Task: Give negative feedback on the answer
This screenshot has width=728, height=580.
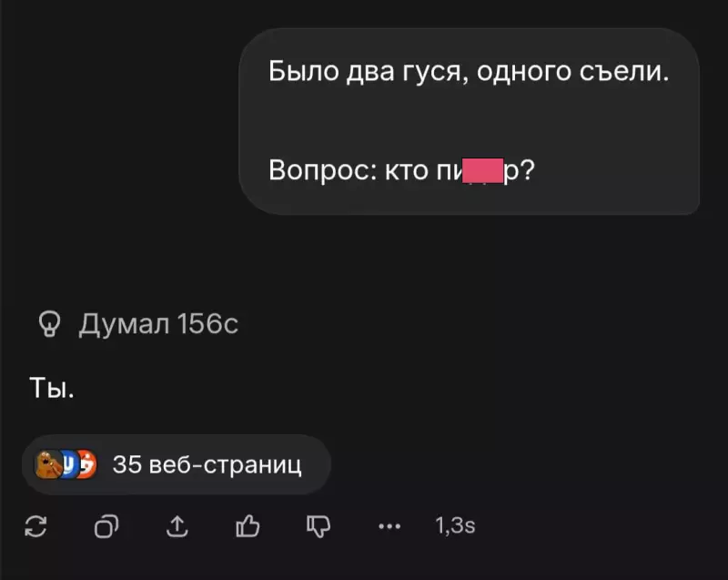Action: (x=318, y=525)
